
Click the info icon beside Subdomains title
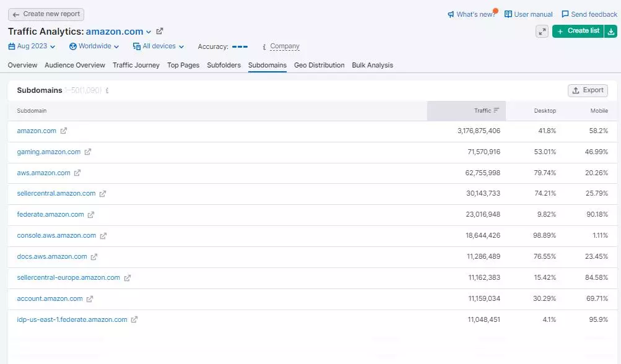[x=107, y=90]
